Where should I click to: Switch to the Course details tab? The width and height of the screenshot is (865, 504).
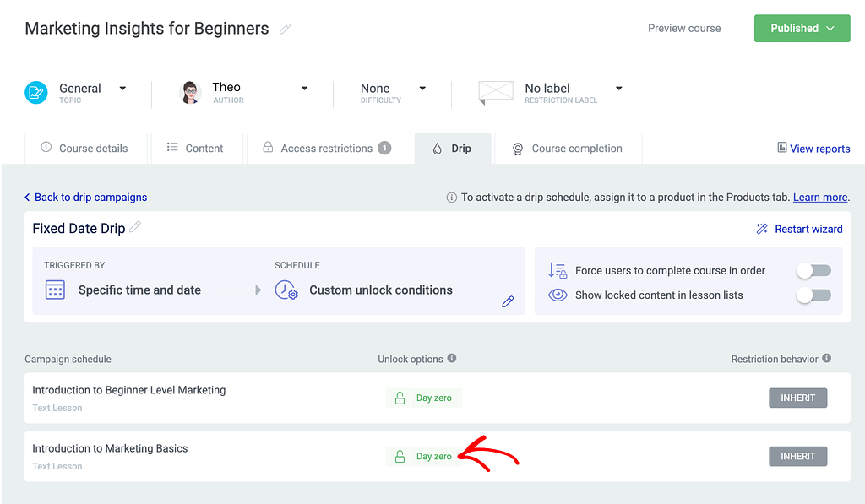(x=85, y=149)
